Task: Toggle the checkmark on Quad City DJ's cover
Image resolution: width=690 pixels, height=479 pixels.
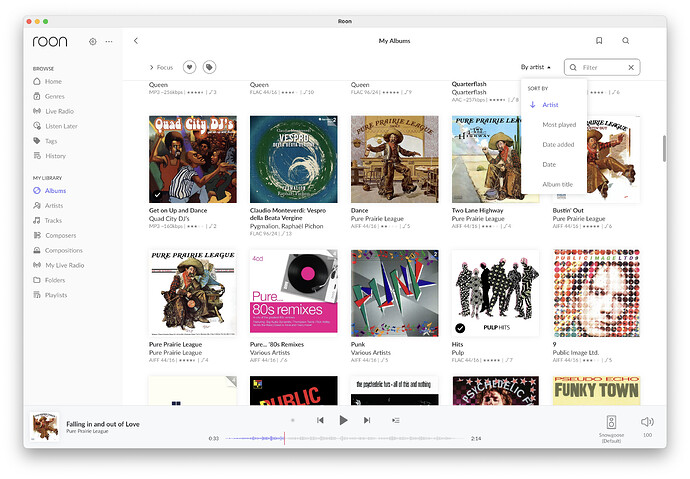Action: click(158, 194)
